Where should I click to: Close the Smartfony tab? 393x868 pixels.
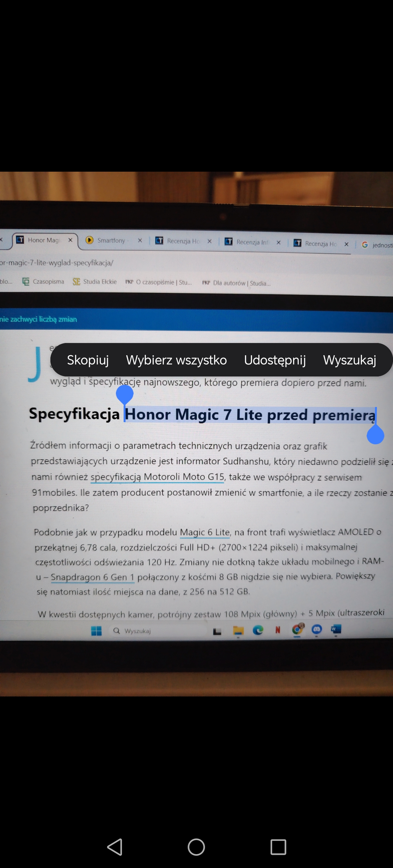click(x=140, y=240)
